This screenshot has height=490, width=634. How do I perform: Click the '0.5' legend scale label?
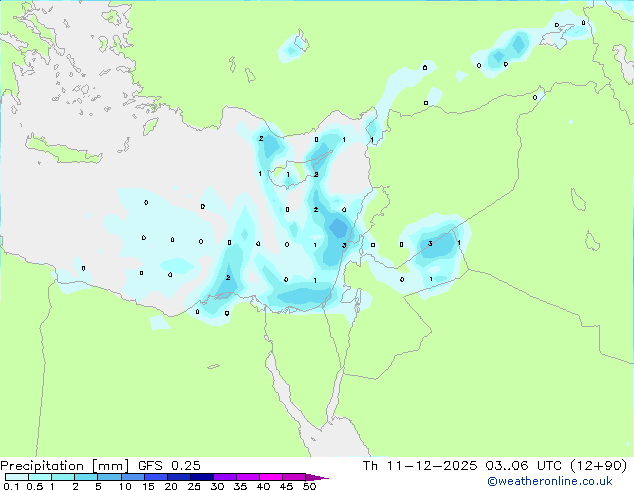[34, 486]
